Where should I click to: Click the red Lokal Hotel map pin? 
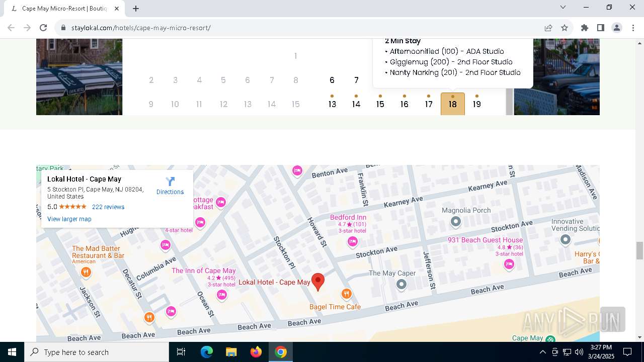[x=318, y=282]
